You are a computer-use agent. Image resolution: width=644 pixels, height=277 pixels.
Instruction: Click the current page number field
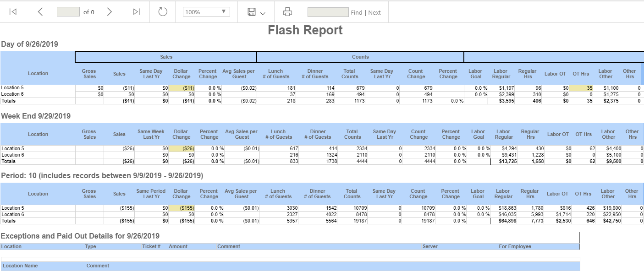(68, 12)
